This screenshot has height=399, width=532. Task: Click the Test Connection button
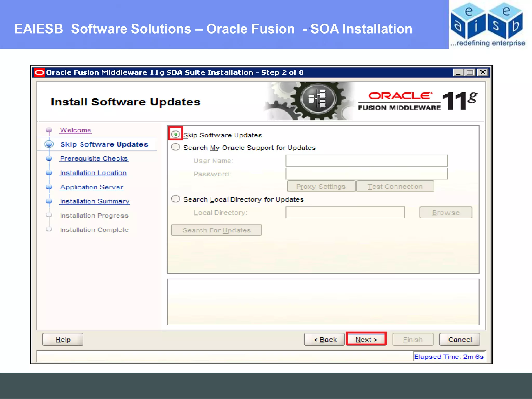pos(395,186)
